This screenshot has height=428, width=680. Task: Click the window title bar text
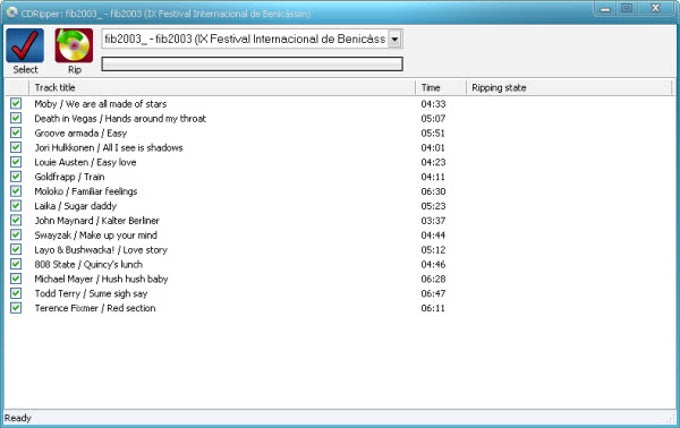tap(166, 13)
